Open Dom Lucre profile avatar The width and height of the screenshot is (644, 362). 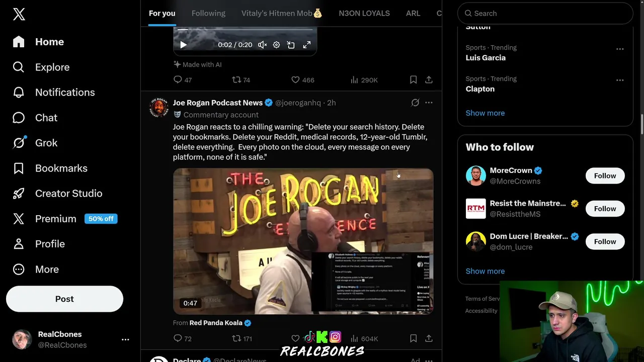click(475, 241)
